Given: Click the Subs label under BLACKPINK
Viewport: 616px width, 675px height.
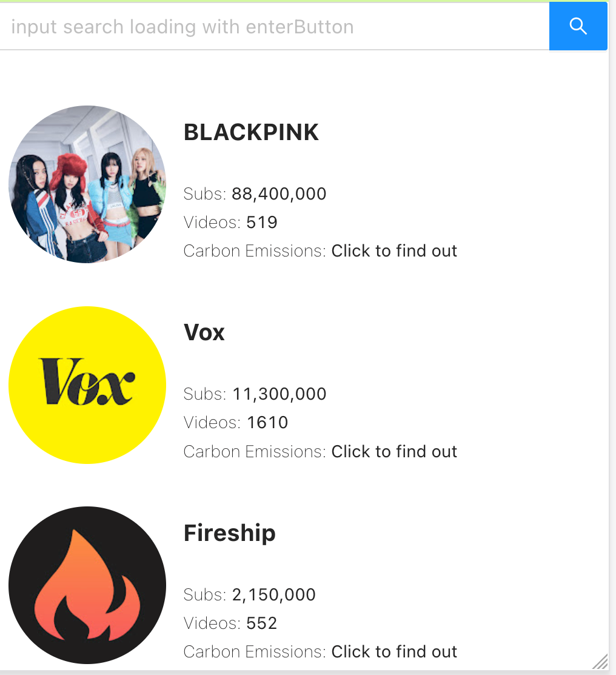Looking at the screenshot, I should tap(205, 193).
